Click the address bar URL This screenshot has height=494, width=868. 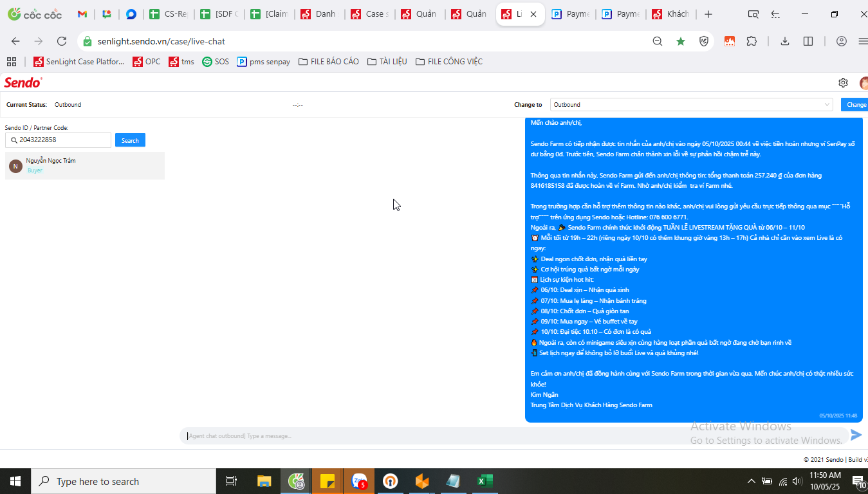click(162, 41)
